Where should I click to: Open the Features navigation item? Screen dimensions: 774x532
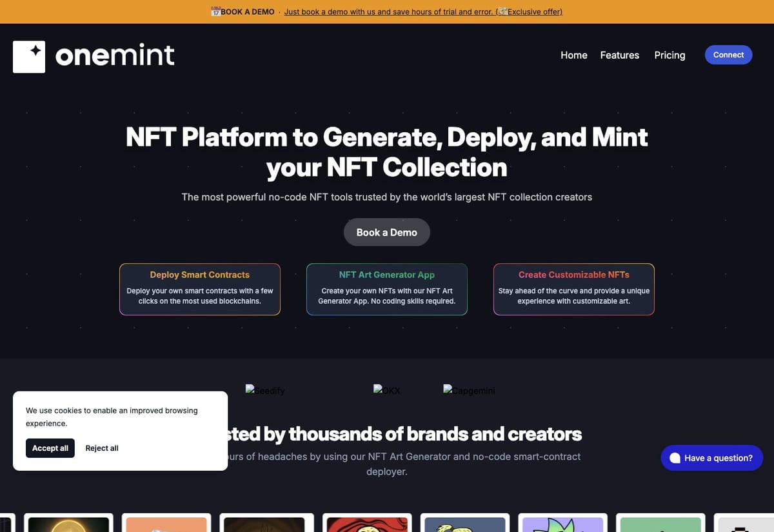point(620,55)
